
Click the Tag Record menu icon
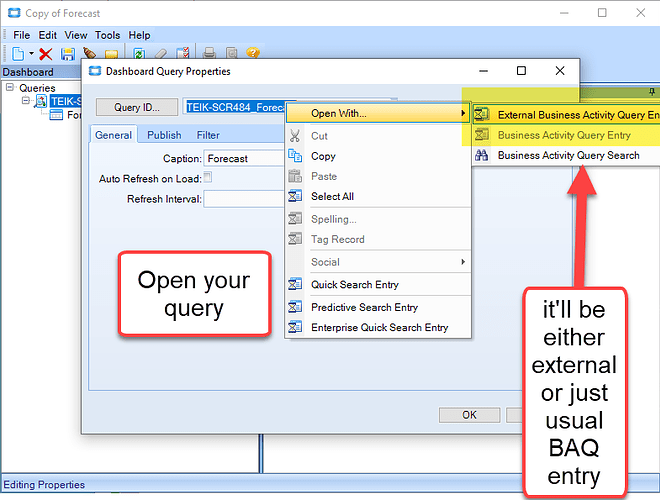(295, 239)
